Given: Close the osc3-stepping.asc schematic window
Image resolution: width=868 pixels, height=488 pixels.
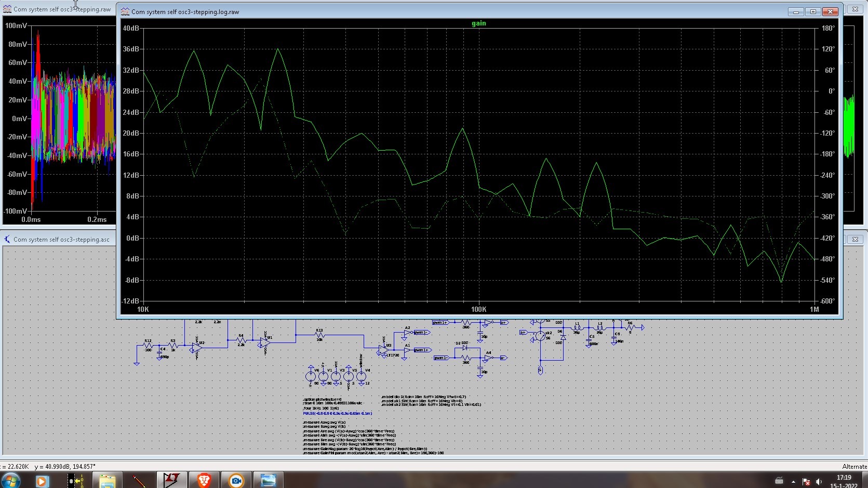Looking at the screenshot, I should 855,239.
